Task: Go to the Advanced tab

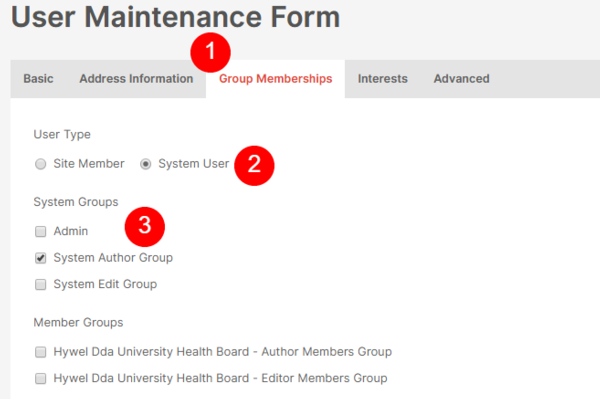Action: coord(461,79)
